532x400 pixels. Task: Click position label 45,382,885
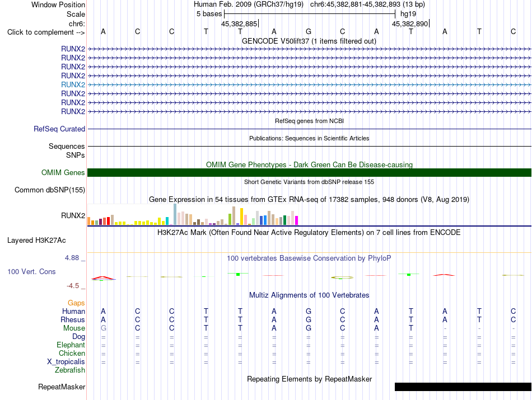click(x=239, y=23)
